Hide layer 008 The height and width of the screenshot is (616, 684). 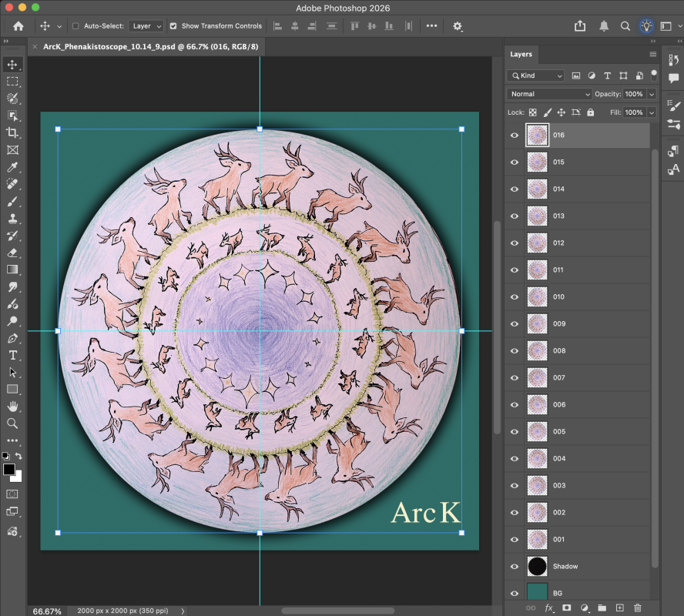coord(515,351)
